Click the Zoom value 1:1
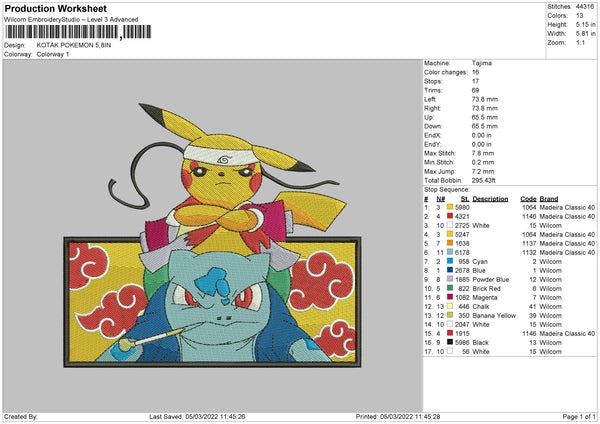The height and width of the screenshot is (424, 600). [580, 42]
